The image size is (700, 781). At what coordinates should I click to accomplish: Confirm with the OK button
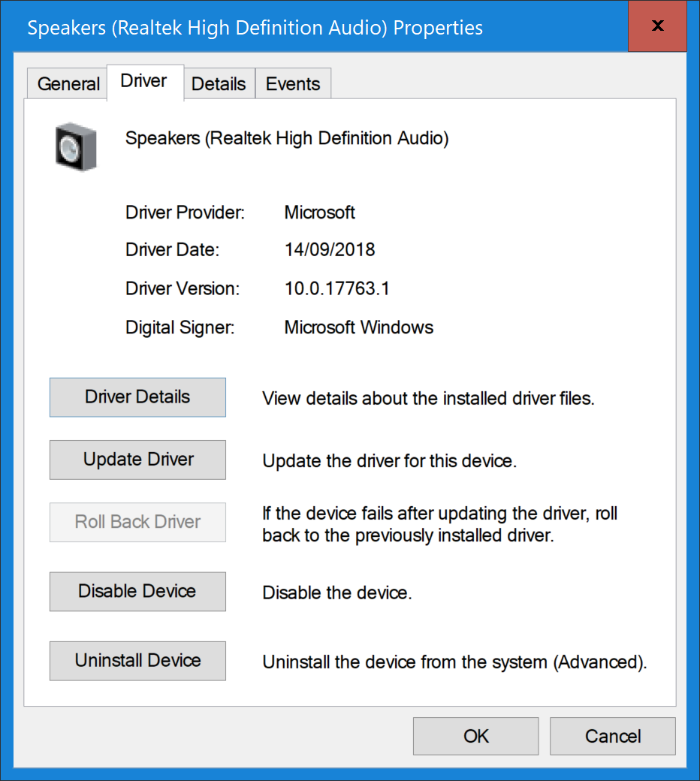pos(475,736)
